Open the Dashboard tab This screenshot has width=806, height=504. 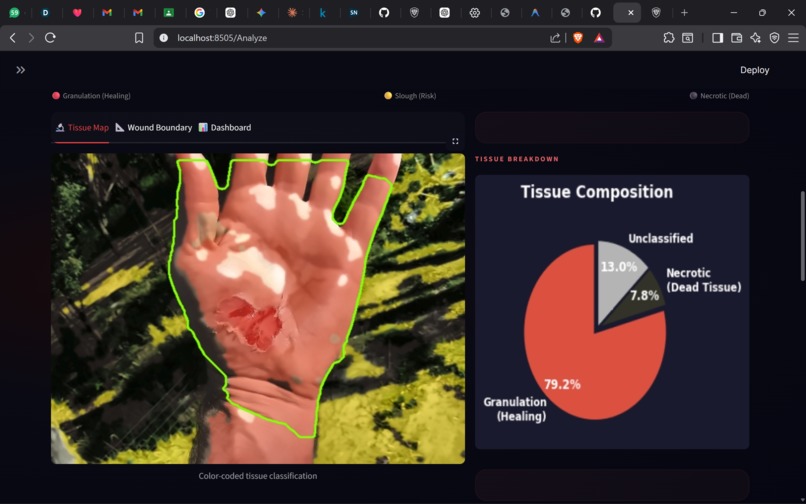pyautogui.click(x=225, y=128)
